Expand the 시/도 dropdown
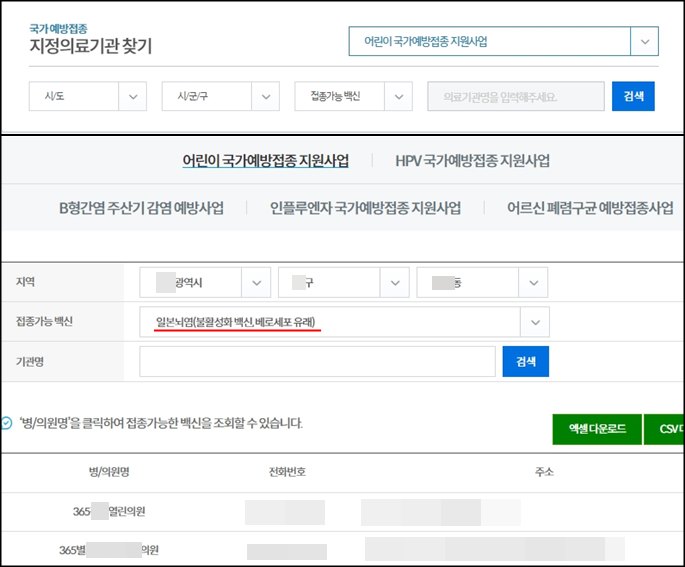This screenshot has width=685, height=567. point(88,96)
